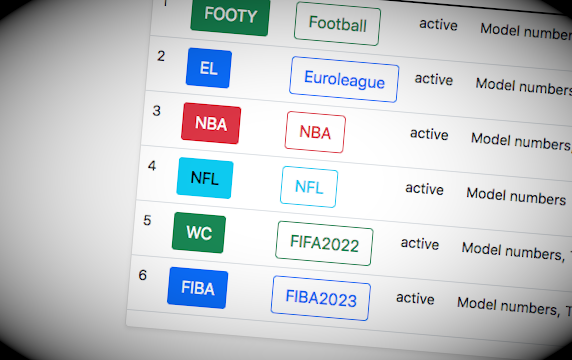This screenshot has width=572, height=360.
Task: Click Model numbers text in Football row
Action: tap(526, 31)
